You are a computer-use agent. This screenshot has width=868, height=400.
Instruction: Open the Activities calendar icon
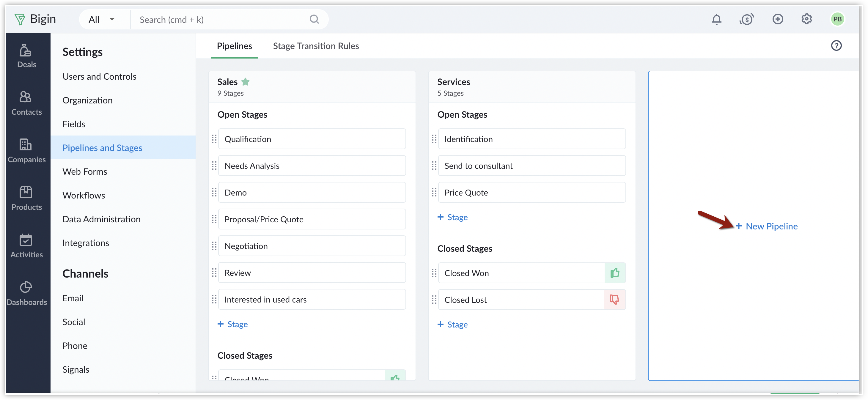click(26, 240)
